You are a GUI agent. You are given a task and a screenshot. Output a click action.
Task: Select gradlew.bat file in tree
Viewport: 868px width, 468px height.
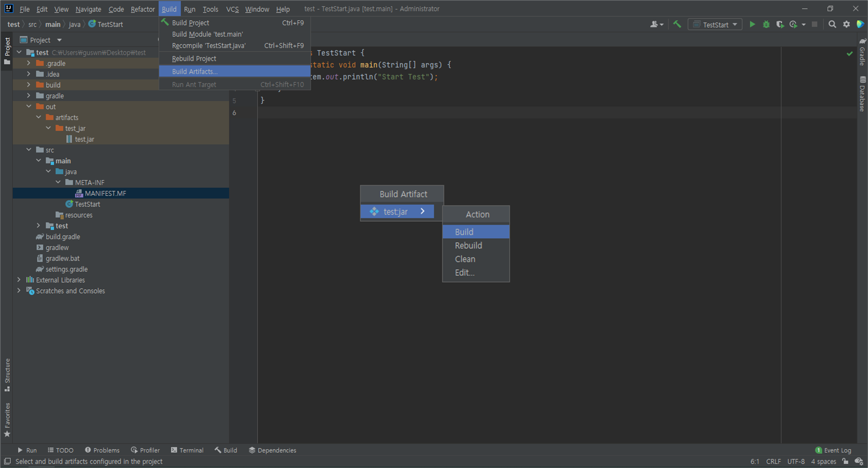[62, 258]
